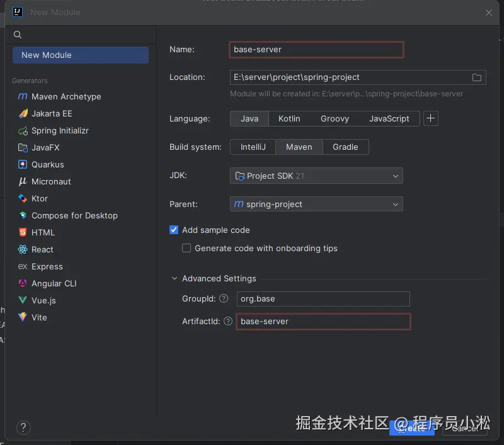Image resolution: width=504 pixels, height=445 pixels.
Task: Click into the GroupId field org.base
Action: click(x=323, y=298)
